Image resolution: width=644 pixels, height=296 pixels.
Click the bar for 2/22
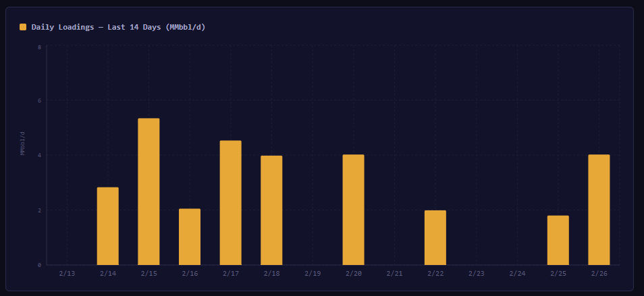435,237
